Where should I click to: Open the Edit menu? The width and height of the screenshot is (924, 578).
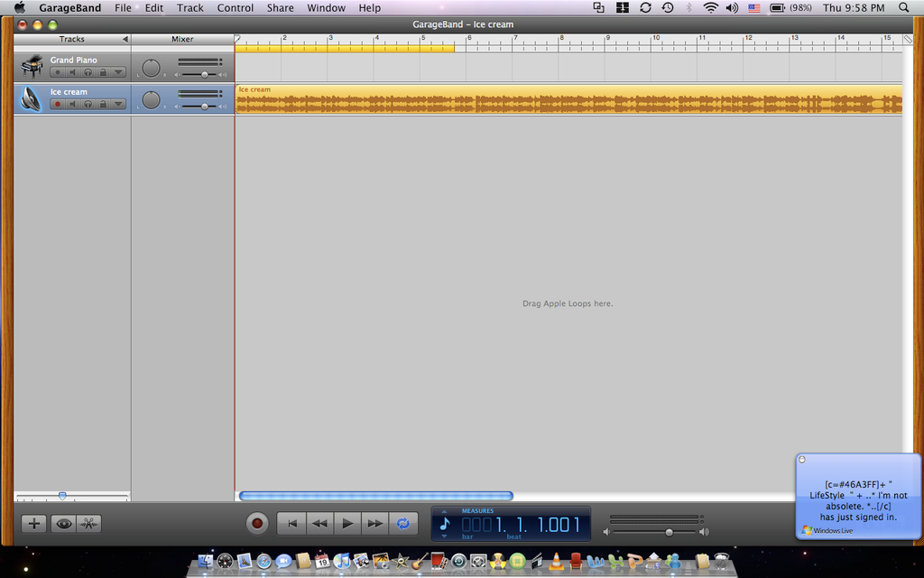point(154,7)
